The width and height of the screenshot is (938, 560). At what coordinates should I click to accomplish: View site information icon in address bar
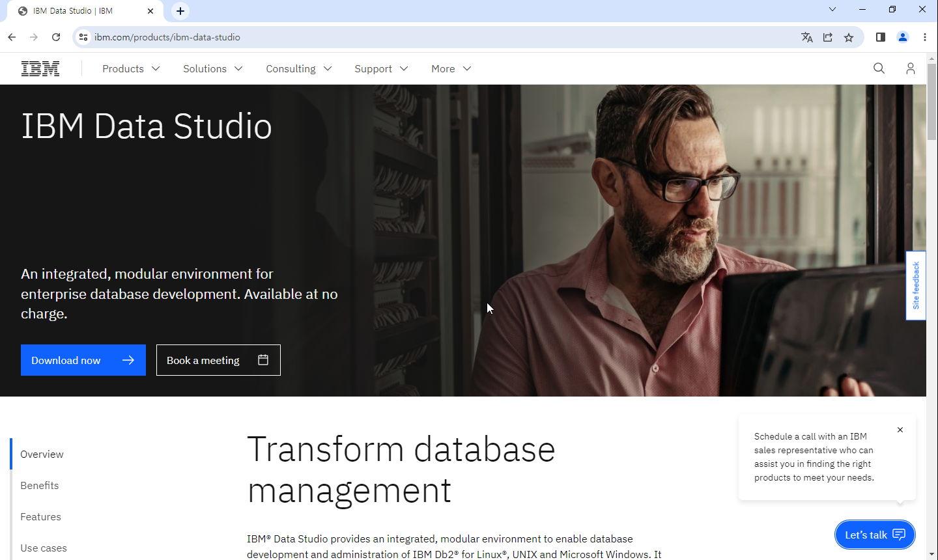[x=83, y=37]
